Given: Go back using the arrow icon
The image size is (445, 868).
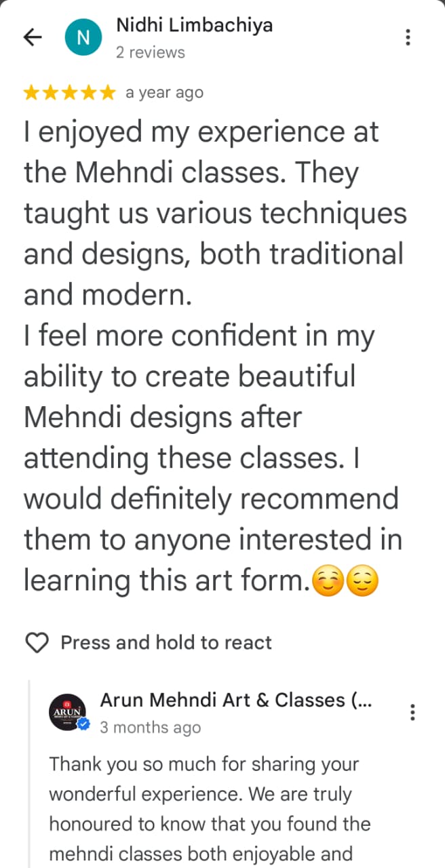Looking at the screenshot, I should (33, 37).
